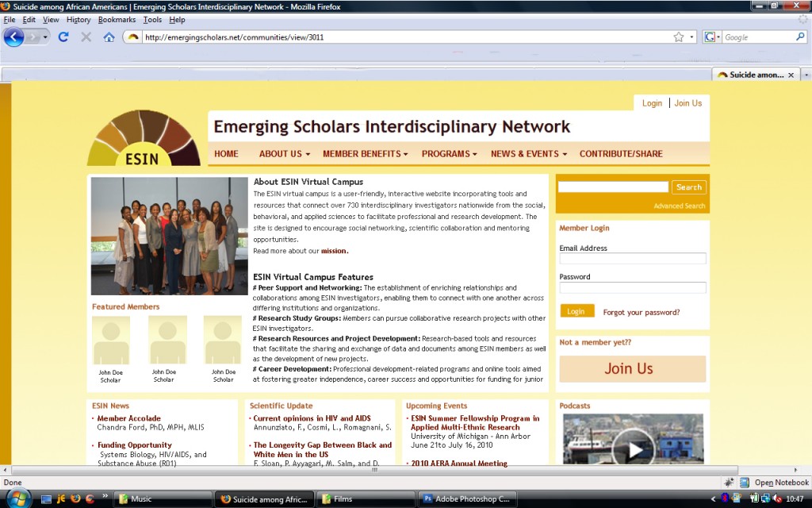Show hidden system tray icons arrow
The height and width of the screenshot is (508, 812).
click(x=713, y=499)
